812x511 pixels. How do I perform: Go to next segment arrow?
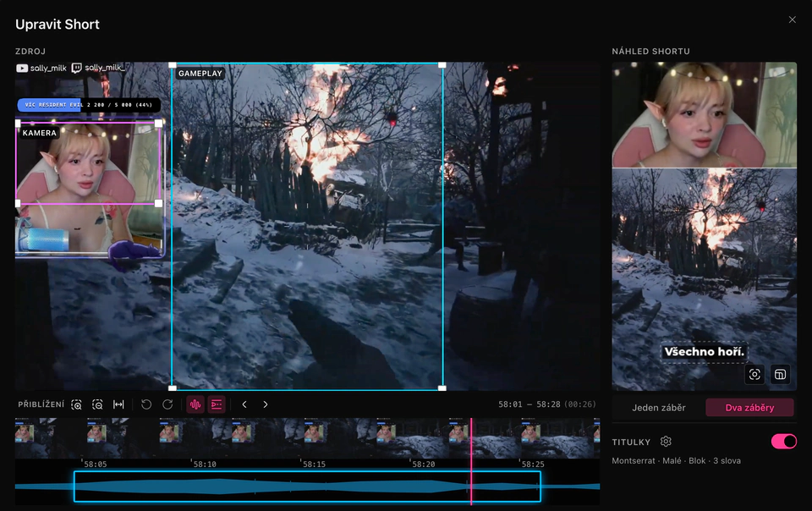(x=265, y=404)
